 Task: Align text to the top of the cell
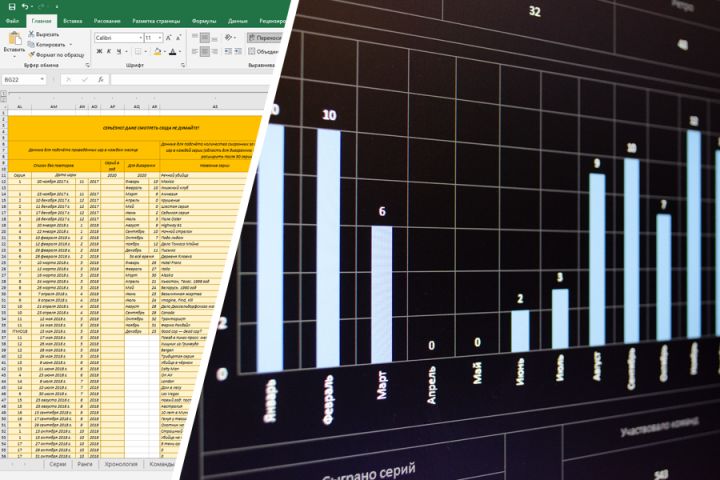195,37
